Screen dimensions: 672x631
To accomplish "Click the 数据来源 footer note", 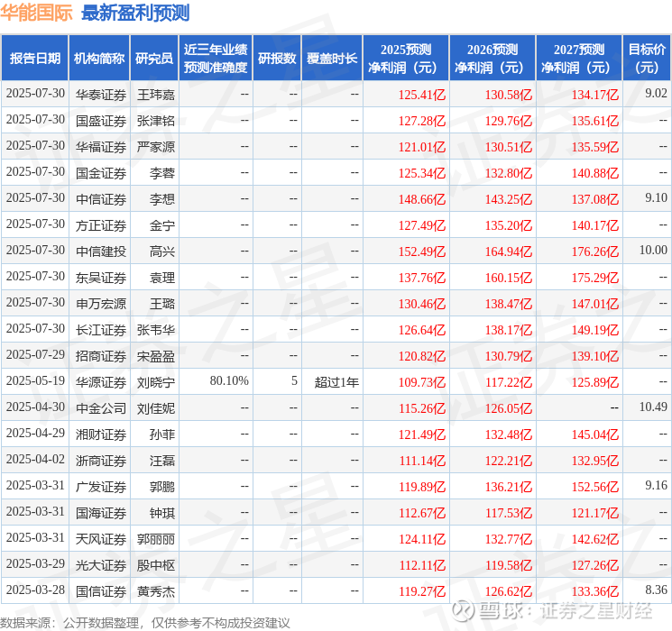I will tap(145, 622).
